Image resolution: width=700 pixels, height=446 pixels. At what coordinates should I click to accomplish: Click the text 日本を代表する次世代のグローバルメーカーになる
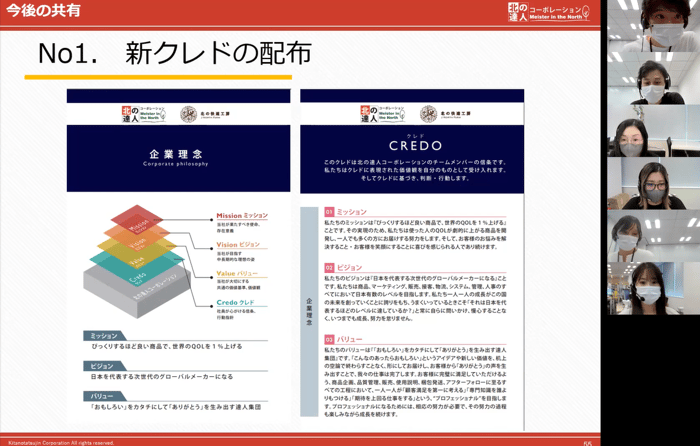tap(162, 377)
